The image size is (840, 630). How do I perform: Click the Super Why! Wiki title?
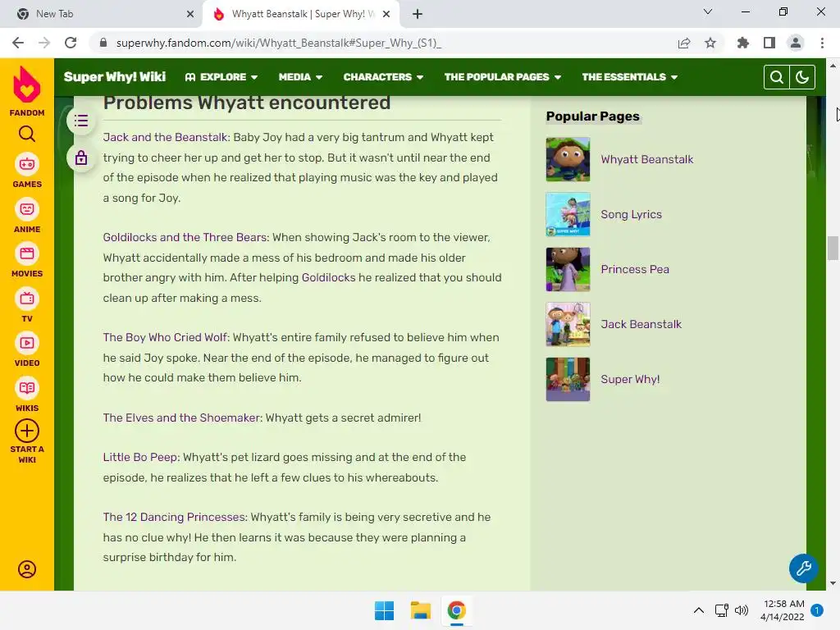pyautogui.click(x=115, y=77)
